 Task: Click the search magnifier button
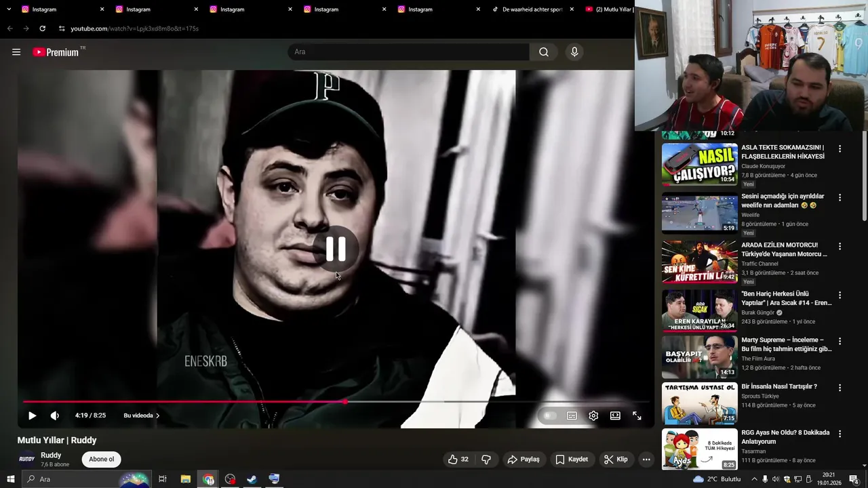[x=544, y=52]
